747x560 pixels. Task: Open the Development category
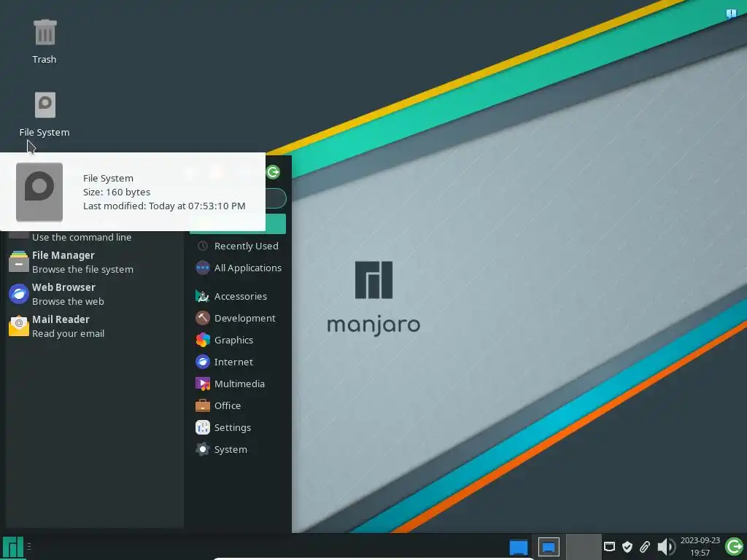coord(239,318)
